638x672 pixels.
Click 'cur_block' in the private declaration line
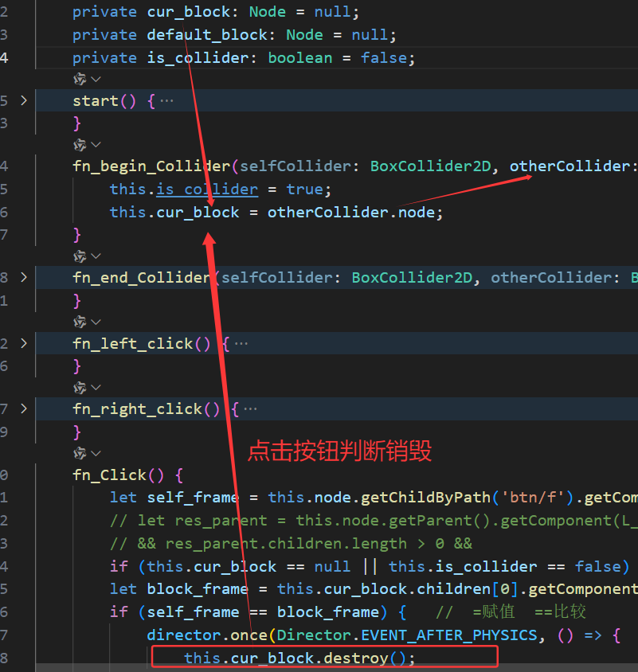tap(189, 12)
